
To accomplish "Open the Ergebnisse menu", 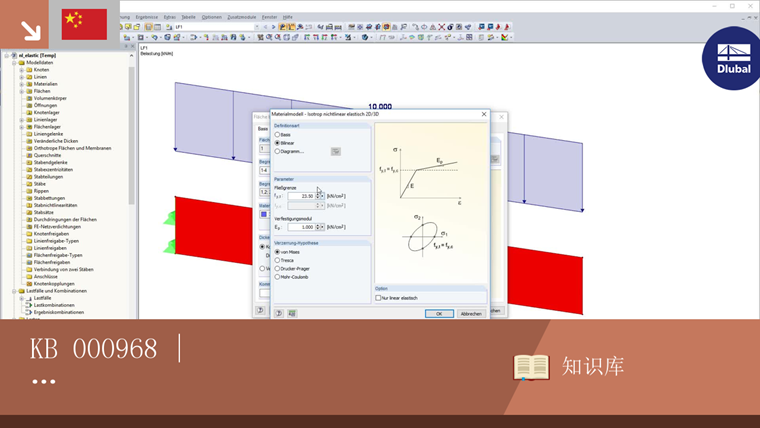I will 146,17.
